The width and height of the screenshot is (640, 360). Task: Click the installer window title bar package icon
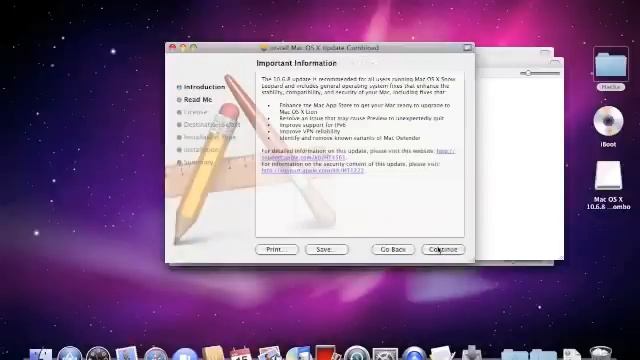[264, 48]
